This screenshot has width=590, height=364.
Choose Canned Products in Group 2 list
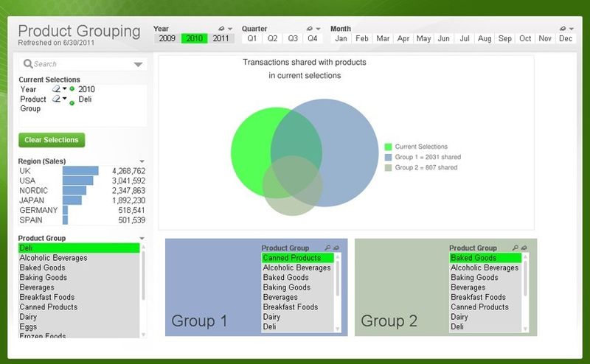pos(485,307)
